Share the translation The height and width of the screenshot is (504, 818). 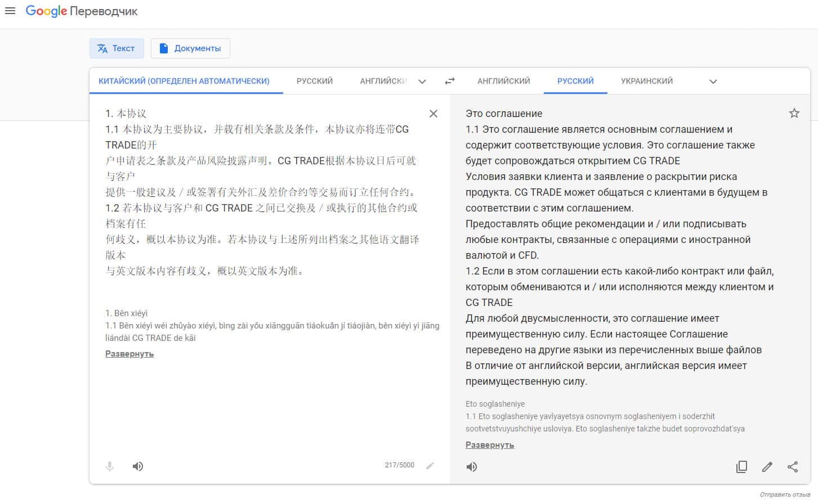pos(792,467)
